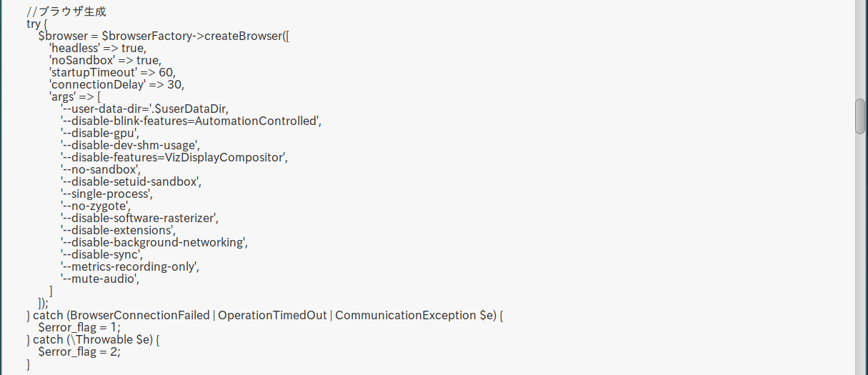Click the '--disable-software-rasterizer' argument

(x=140, y=218)
